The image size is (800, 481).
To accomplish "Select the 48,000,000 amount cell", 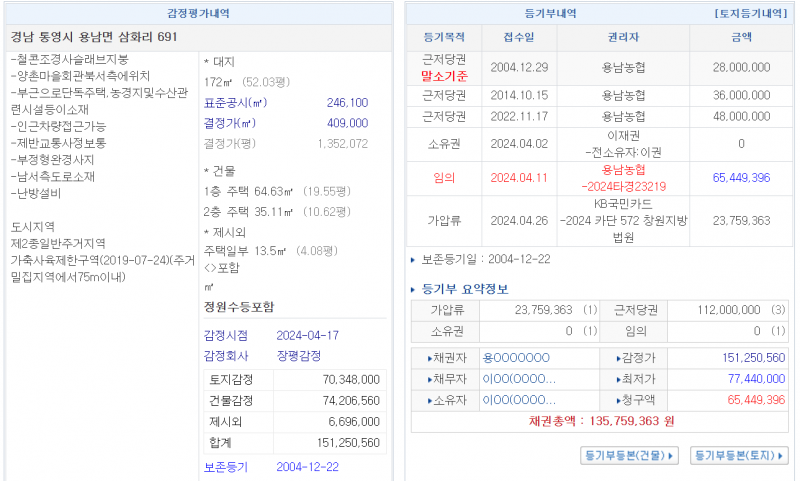I will [741, 116].
